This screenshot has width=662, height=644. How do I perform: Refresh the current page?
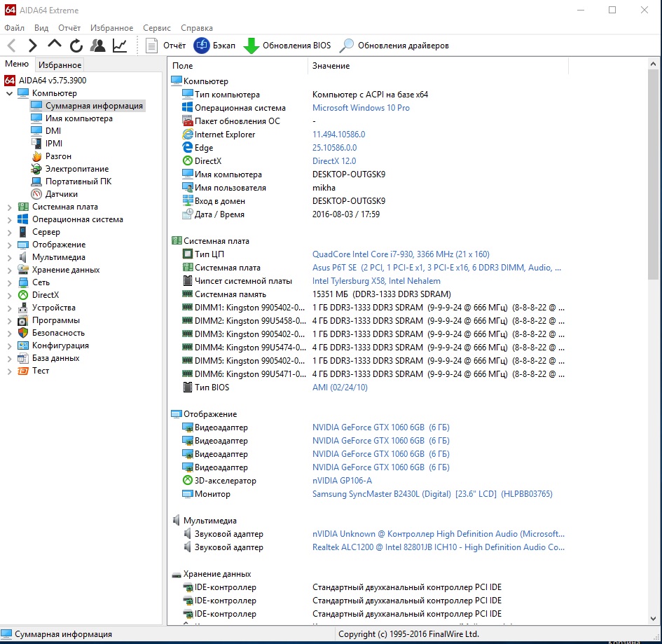tap(76, 45)
